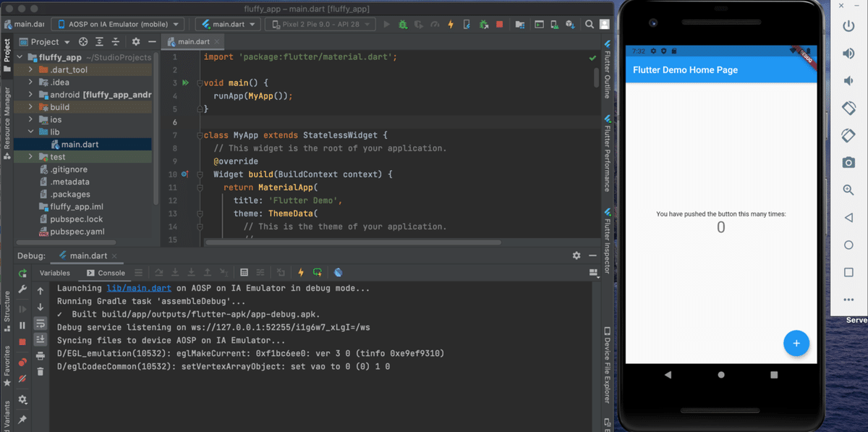Click the red Stop button in top toolbar

click(x=500, y=24)
